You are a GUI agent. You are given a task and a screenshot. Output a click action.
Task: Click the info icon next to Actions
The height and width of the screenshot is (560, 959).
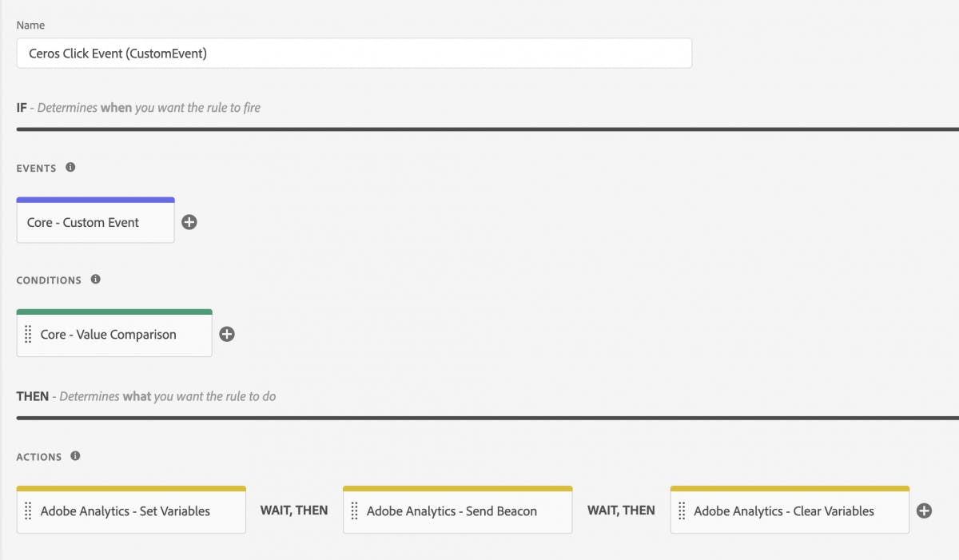point(75,456)
